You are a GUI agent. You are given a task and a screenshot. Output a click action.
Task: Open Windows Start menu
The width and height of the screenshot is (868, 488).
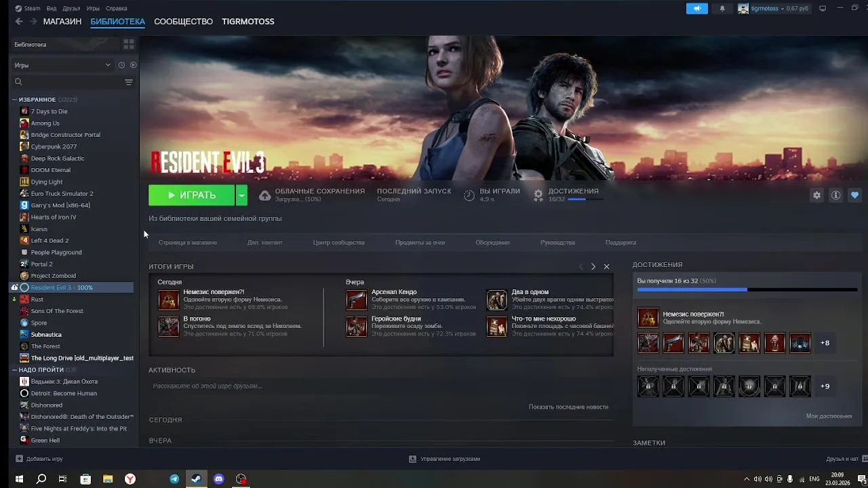pos(19,479)
